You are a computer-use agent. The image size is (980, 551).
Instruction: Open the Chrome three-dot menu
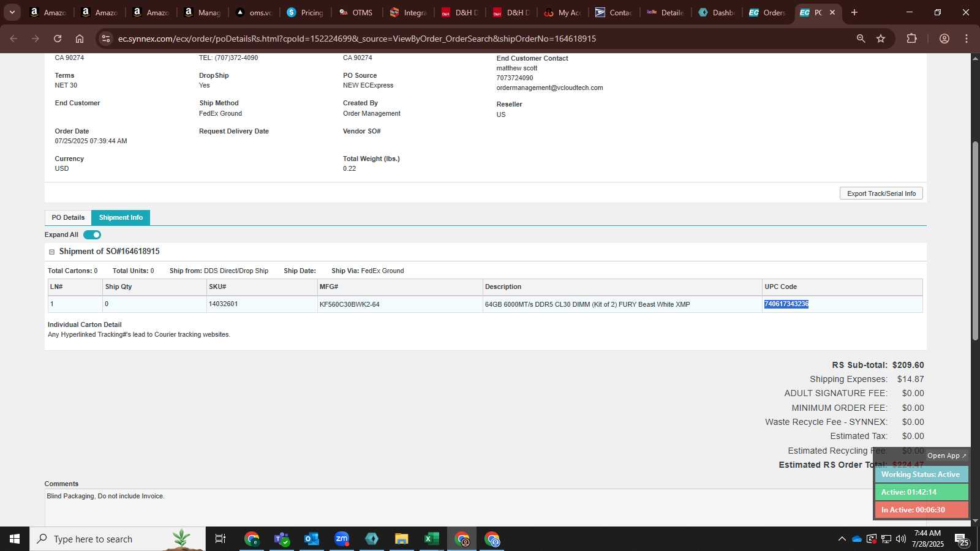(x=967, y=39)
